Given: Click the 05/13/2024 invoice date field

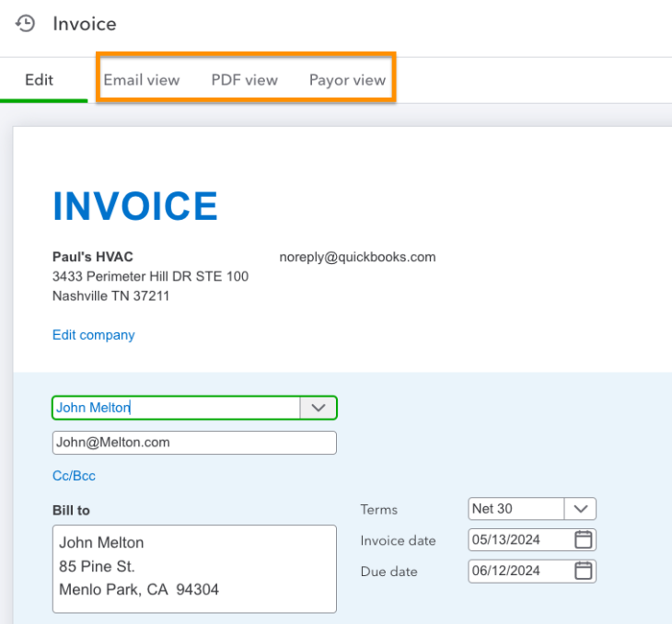Looking at the screenshot, I should point(532,539).
